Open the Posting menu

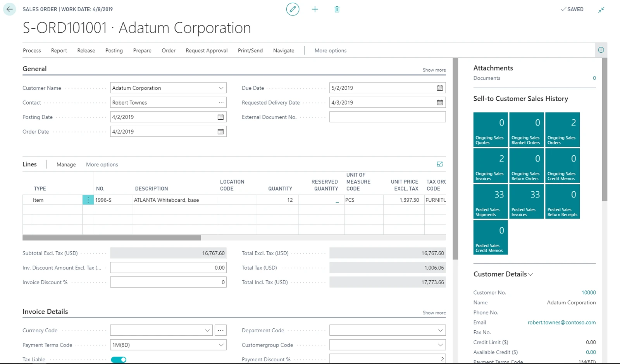tap(114, 50)
